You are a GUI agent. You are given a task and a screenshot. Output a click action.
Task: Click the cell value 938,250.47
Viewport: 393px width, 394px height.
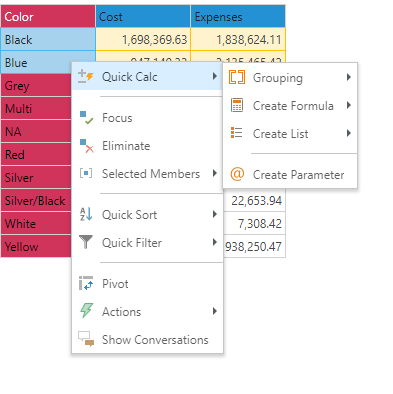pos(253,247)
